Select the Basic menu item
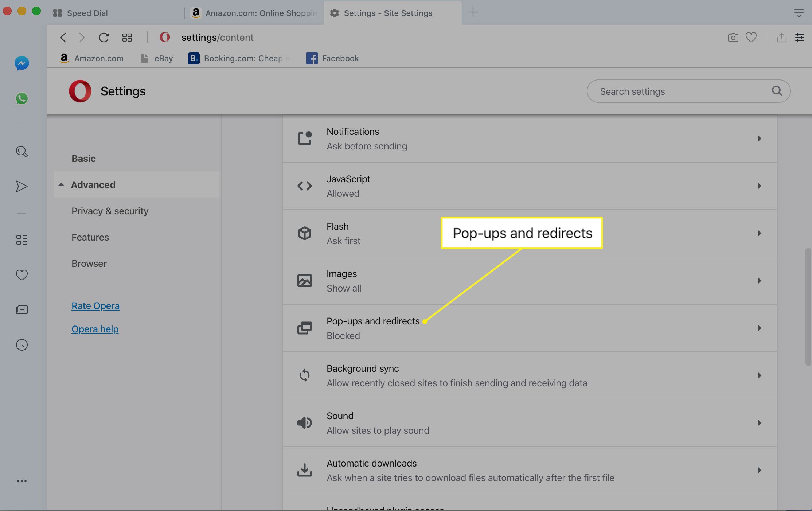The width and height of the screenshot is (812, 511). pos(83,158)
